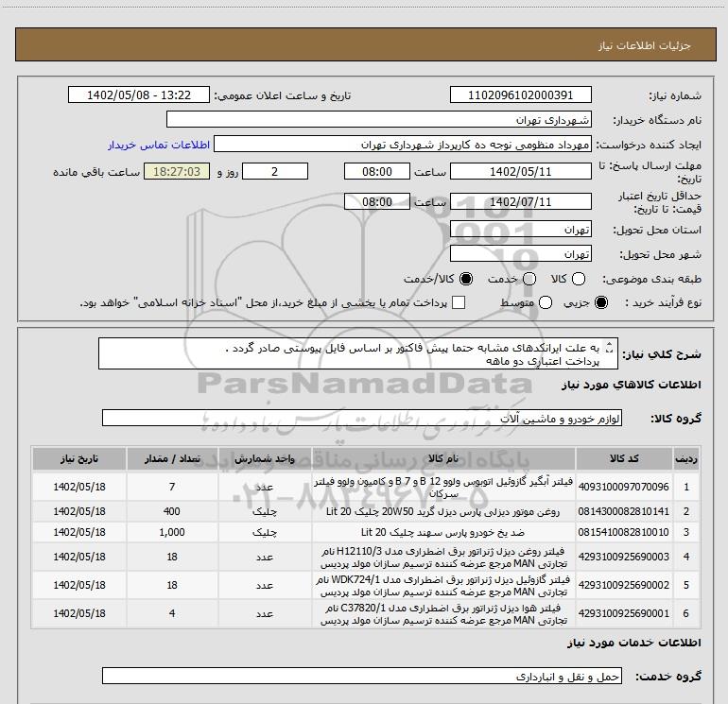
Task: Click the جزئیات اطلاعات نیاز page header
Action: tap(645, 45)
